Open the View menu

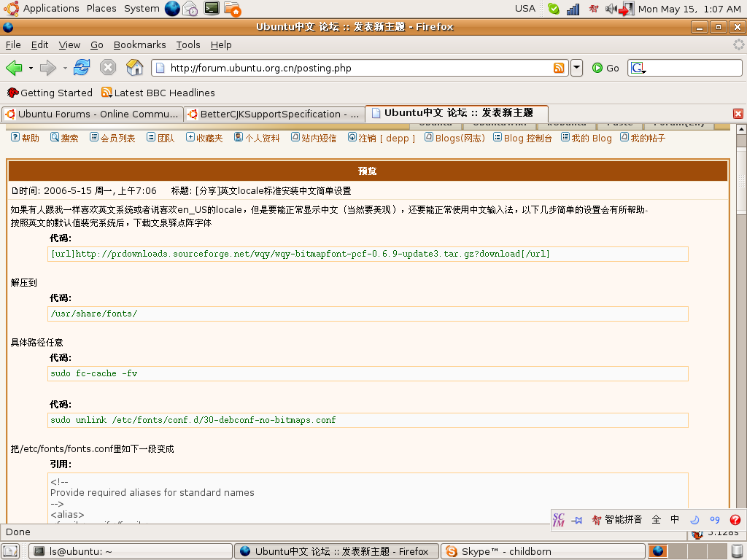click(x=69, y=44)
